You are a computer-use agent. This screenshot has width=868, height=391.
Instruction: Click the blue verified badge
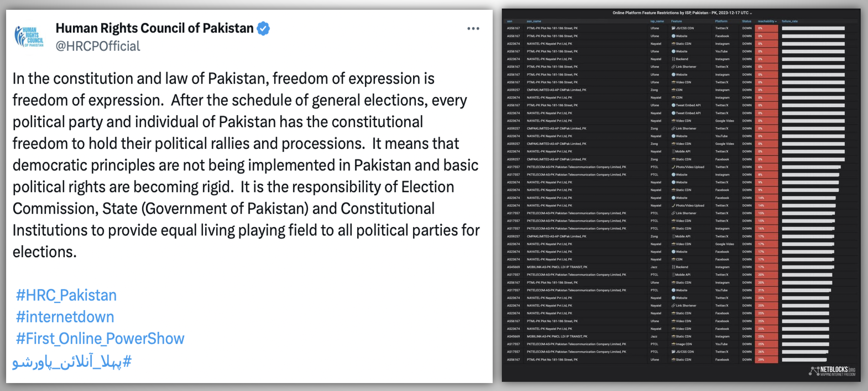point(263,28)
